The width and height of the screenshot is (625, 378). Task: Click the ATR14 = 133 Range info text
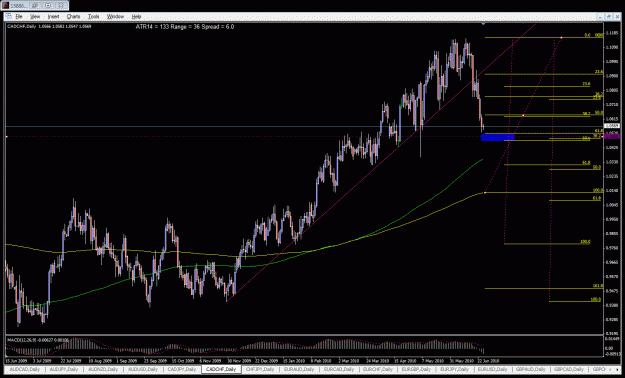click(x=185, y=27)
